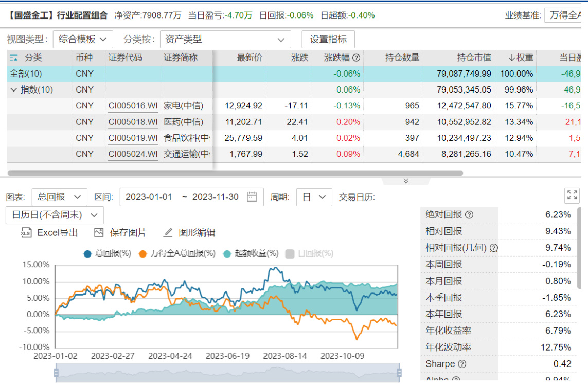Enable 日回报(%) series in legend
Viewport: 588px width, 384px height.
(x=309, y=253)
